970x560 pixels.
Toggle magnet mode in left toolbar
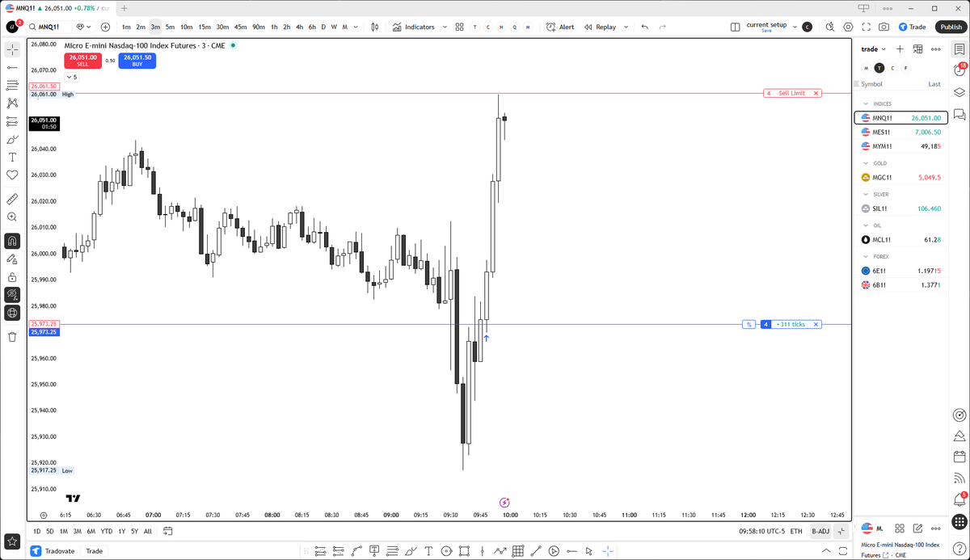tap(12, 241)
